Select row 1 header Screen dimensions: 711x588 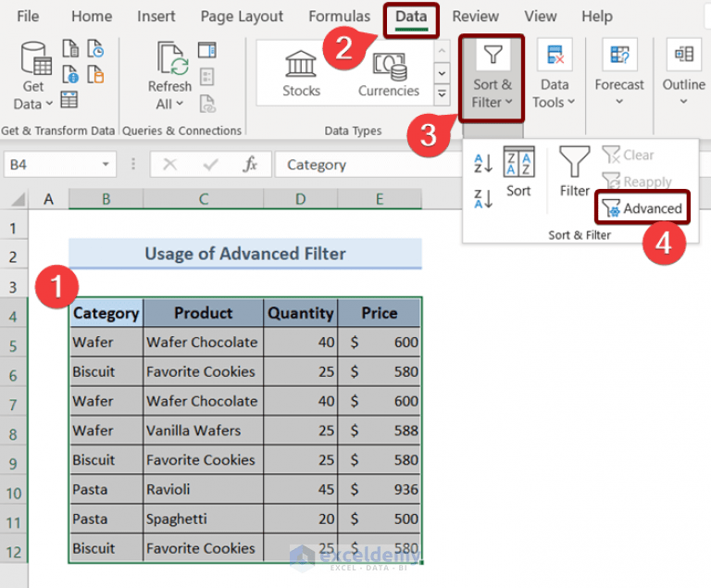(14, 227)
